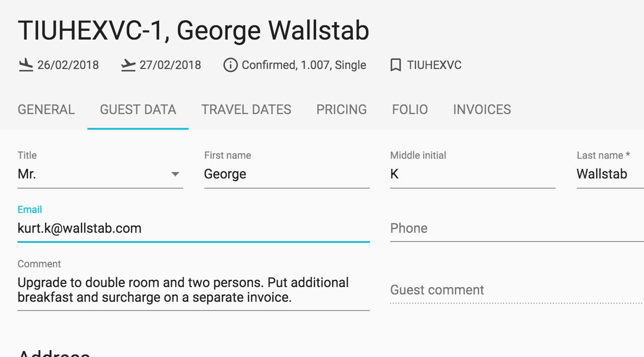Click the Guest comment field
Screen dimensions: 644x357
(517, 290)
